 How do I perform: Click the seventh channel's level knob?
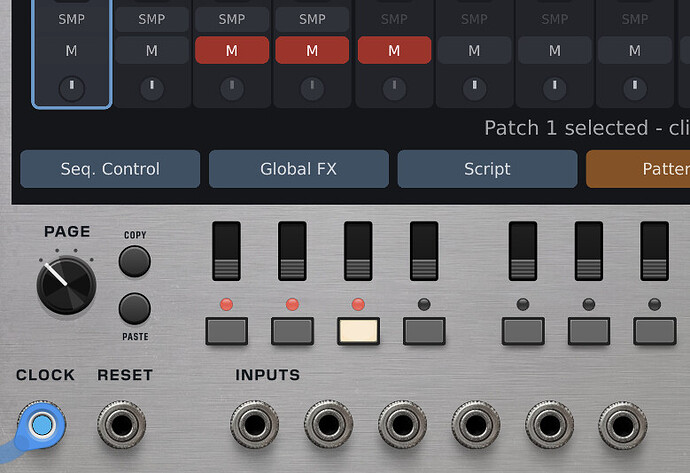coord(555,88)
